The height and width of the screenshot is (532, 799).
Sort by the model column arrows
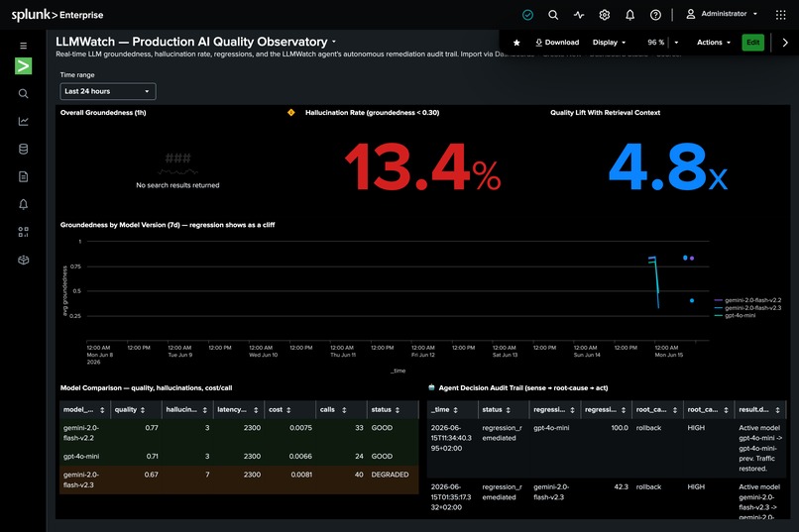click(x=102, y=410)
